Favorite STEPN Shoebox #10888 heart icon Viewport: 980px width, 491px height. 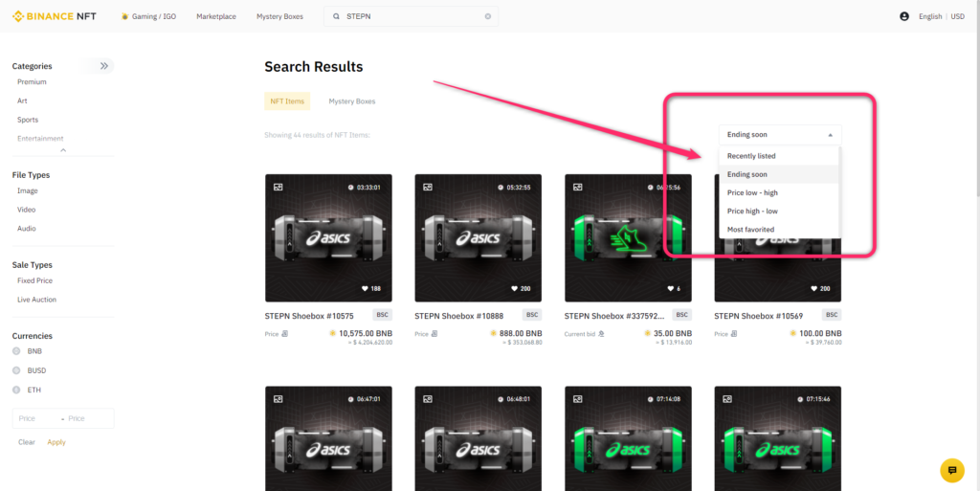(515, 289)
